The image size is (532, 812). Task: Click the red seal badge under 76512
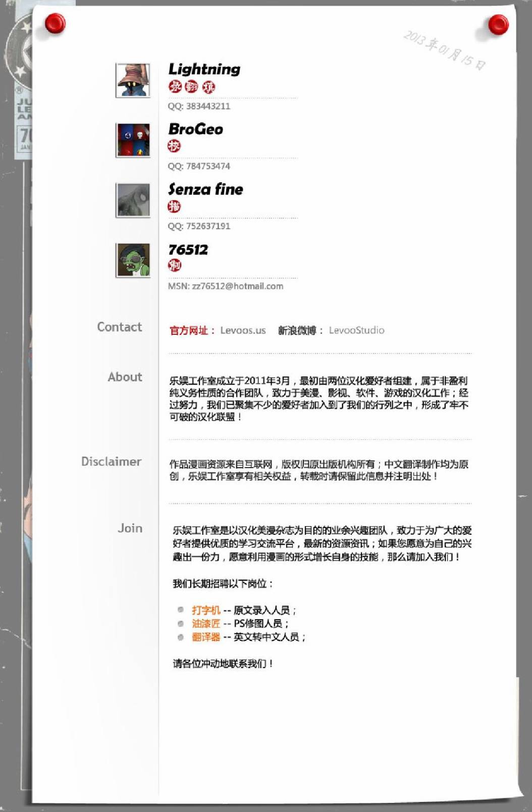tap(174, 265)
